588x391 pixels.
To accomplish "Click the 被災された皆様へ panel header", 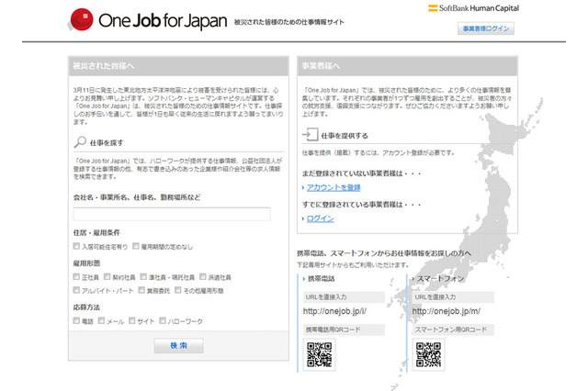I will click(x=178, y=66).
